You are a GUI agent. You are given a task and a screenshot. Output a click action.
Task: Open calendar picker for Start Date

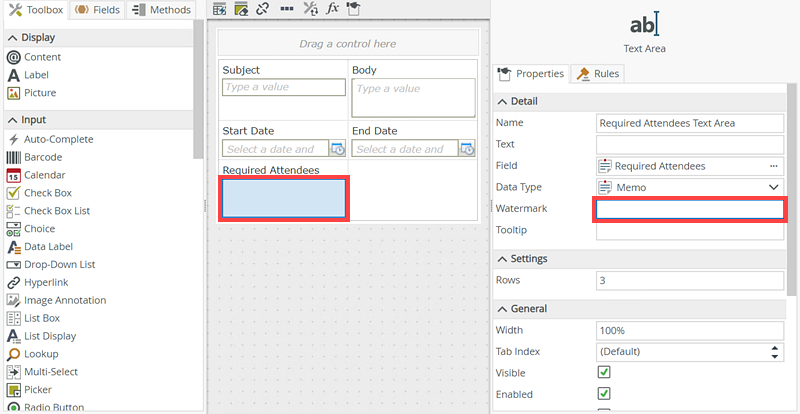point(337,149)
